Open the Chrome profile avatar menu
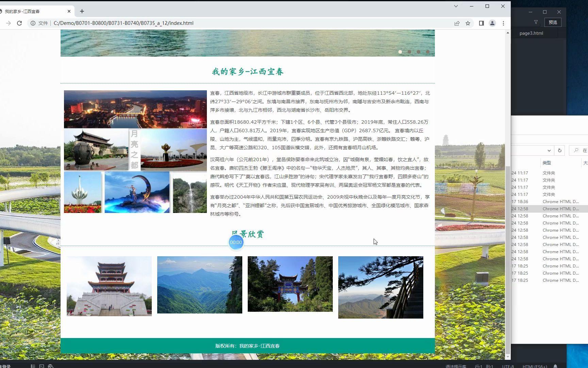Viewport: 588px width, 368px height. pyautogui.click(x=492, y=23)
